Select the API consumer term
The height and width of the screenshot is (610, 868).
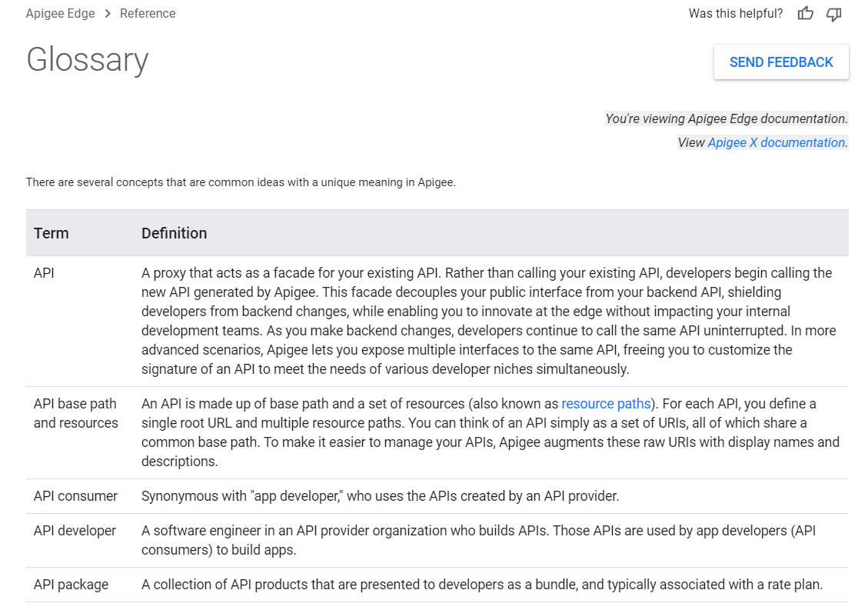coord(75,496)
